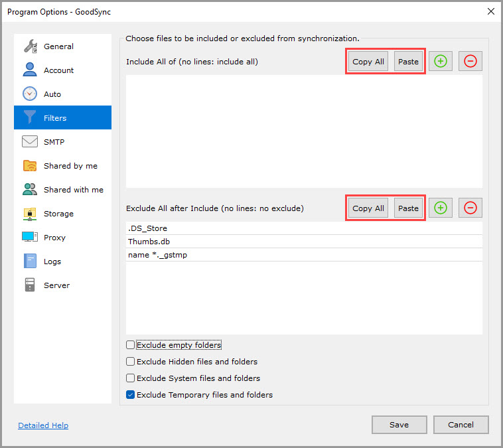This screenshot has width=503, height=448.
Task: Click the Filters funnel icon
Action: click(30, 117)
